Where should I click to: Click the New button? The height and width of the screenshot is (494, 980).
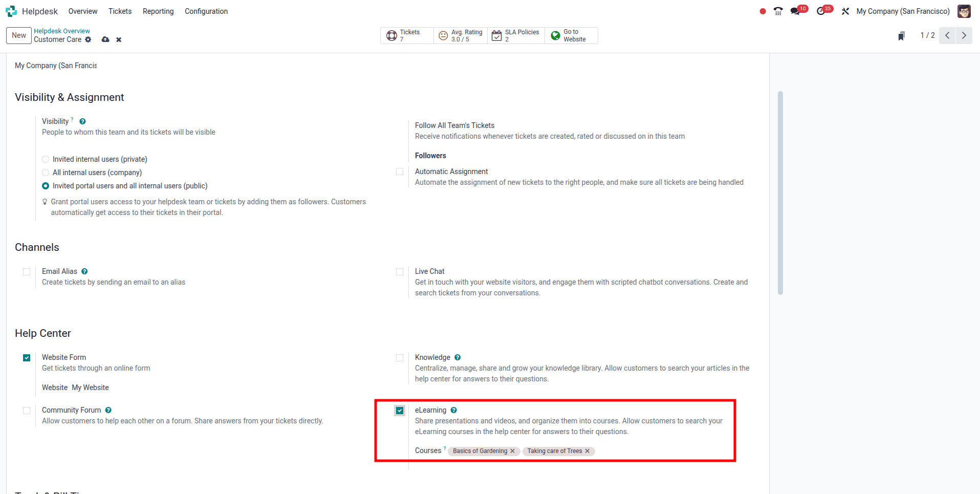click(18, 35)
